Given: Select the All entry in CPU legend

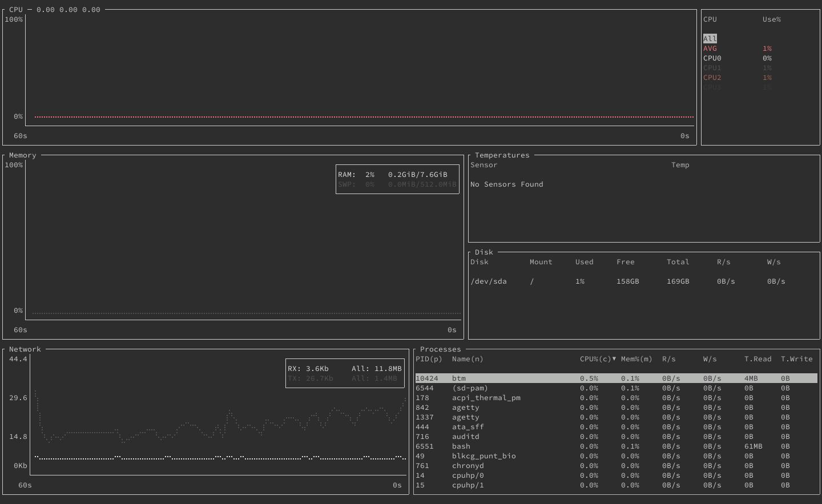Looking at the screenshot, I should [x=710, y=38].
